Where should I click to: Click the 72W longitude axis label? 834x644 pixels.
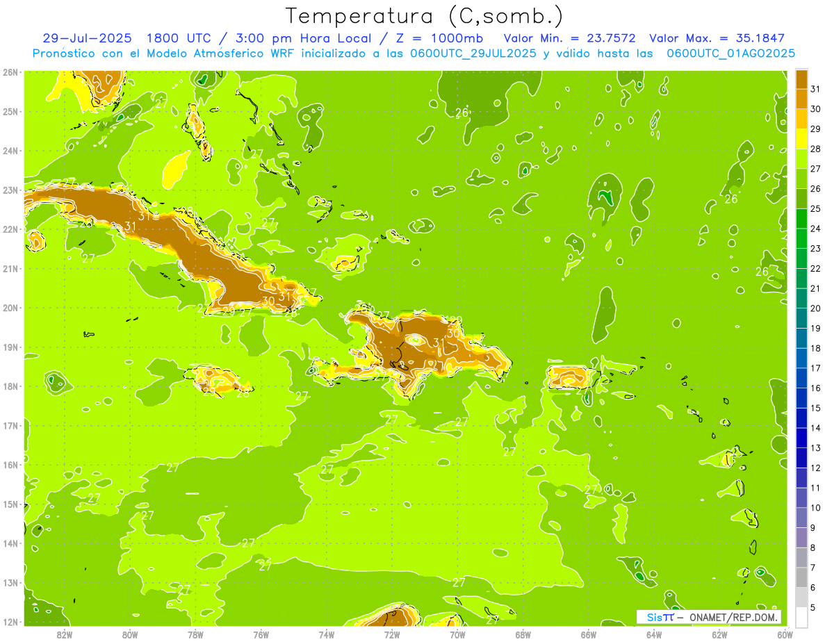392,634
